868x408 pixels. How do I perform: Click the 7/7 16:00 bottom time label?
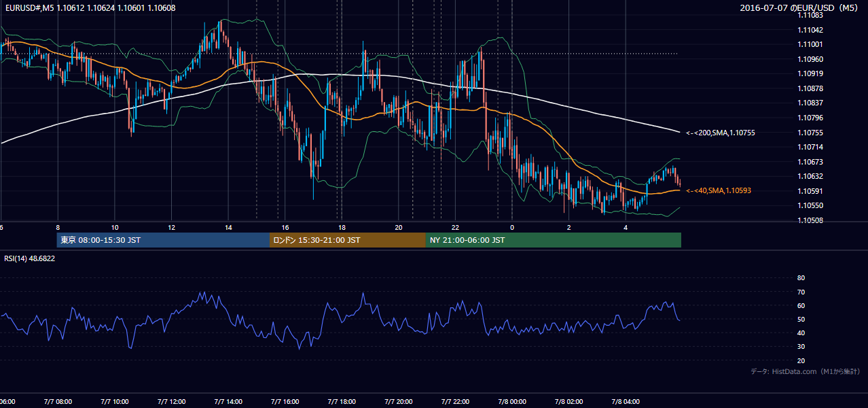[x=285, y=402]
